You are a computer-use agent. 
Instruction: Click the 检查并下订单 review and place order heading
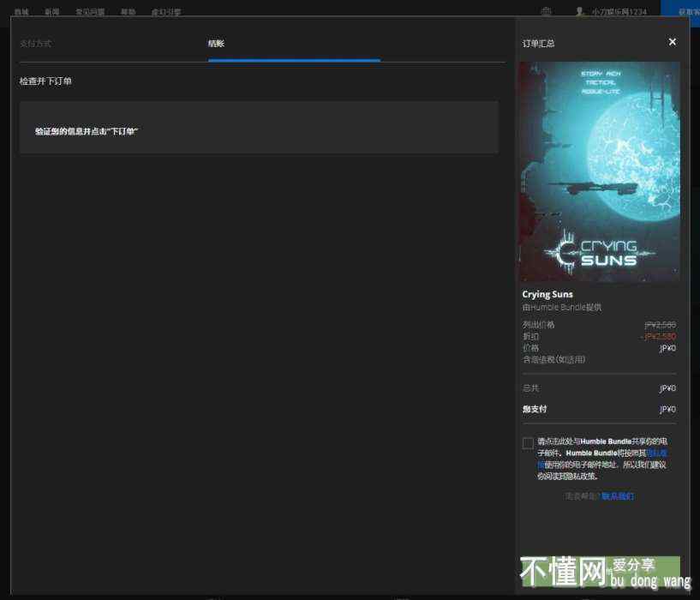(45, 81)
